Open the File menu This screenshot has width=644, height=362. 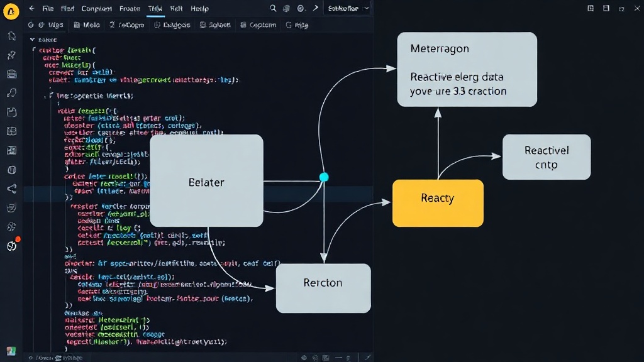point(48,9)
